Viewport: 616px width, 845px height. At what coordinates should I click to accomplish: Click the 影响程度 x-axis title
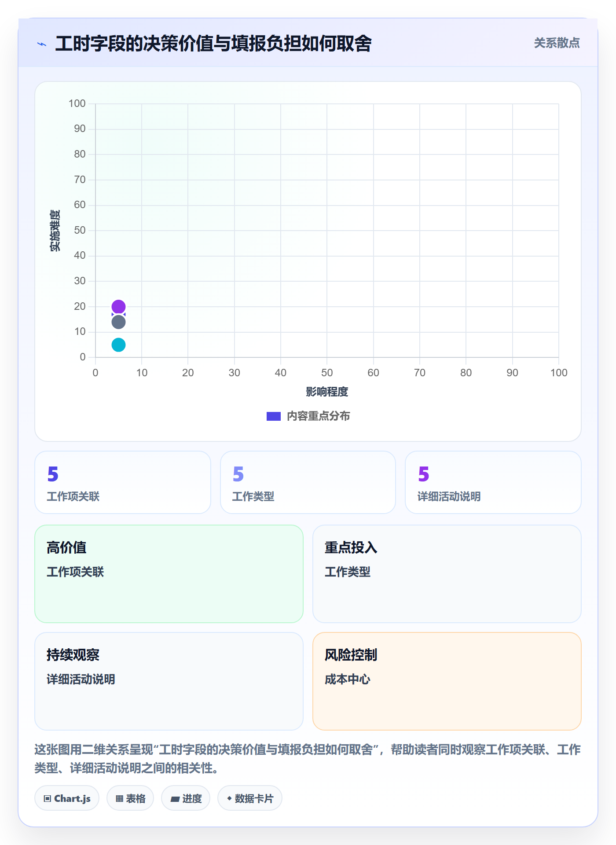coord(327,392)
